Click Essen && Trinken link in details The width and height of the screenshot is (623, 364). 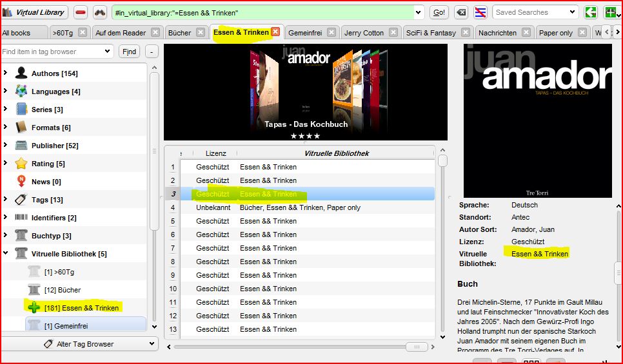pyautogui.click(x=540, y=254)
